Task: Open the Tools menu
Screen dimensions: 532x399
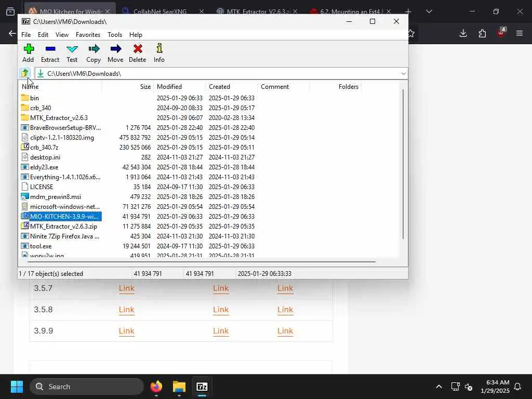Action: (x=115, y=35)
